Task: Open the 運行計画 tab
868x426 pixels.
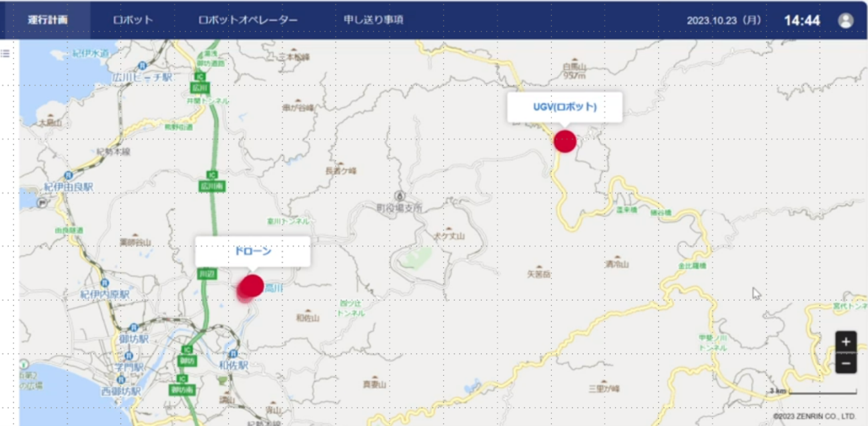Action: coord(47,20)
